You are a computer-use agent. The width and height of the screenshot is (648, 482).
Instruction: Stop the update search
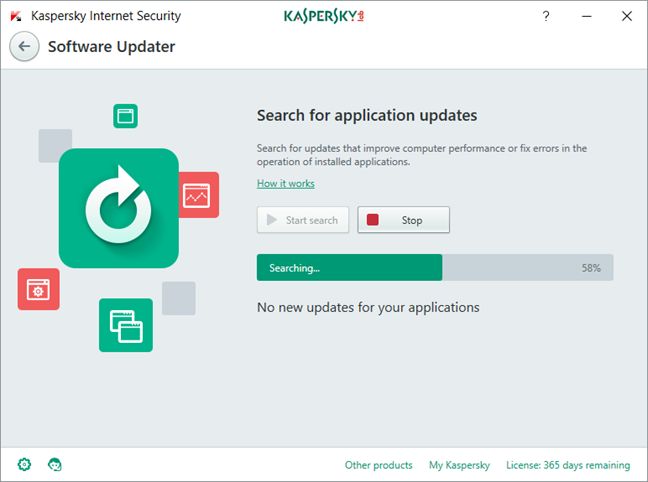click(403, 220)
